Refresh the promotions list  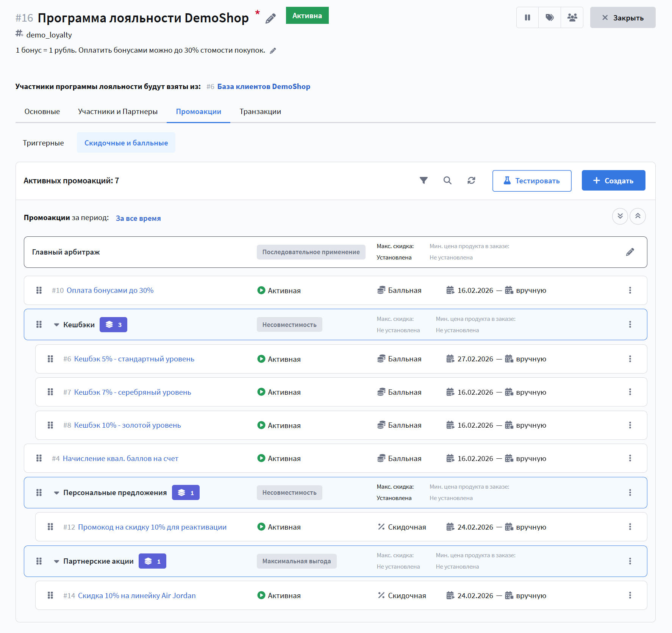pyautogui.click(x=471, y=180)
